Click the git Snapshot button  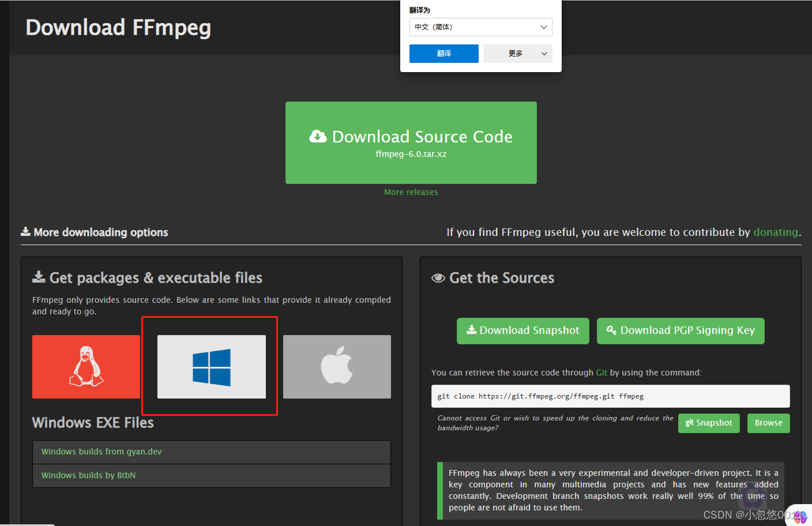(x=709, y=423)
